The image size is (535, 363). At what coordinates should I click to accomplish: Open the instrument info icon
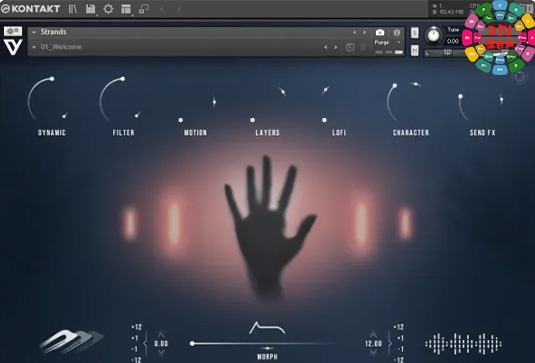tap(396, 32)
